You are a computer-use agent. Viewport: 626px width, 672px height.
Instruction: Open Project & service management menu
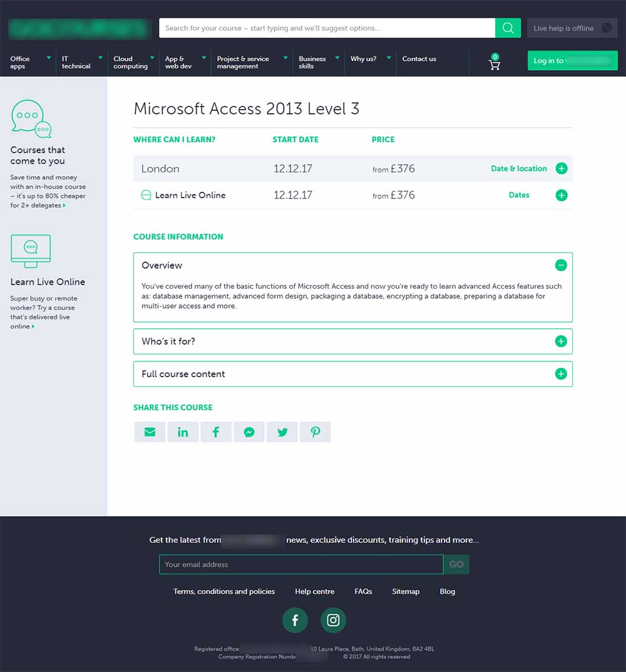pos(252,63)
